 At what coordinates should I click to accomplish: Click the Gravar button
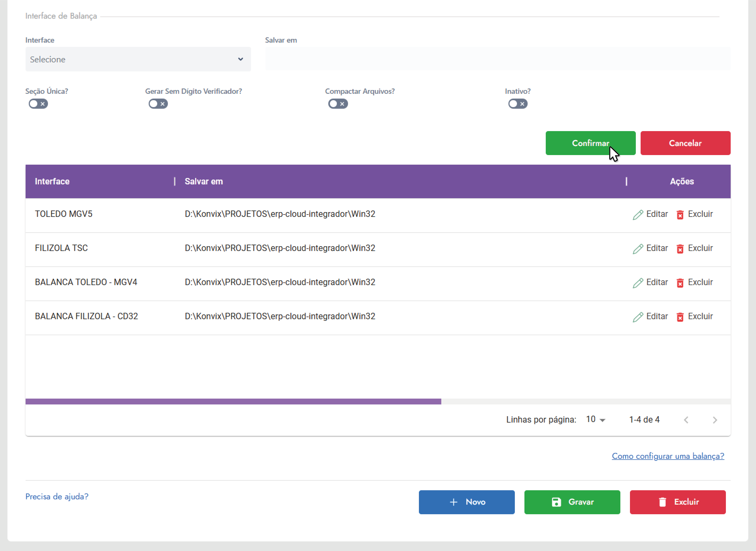tap(572, 502)
